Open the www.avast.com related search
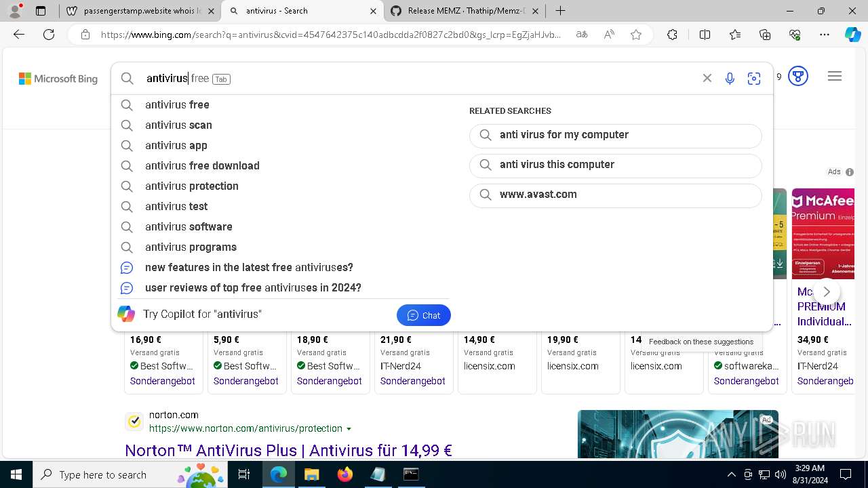Viewport: 868px width, 488px height. click(616, 195)
